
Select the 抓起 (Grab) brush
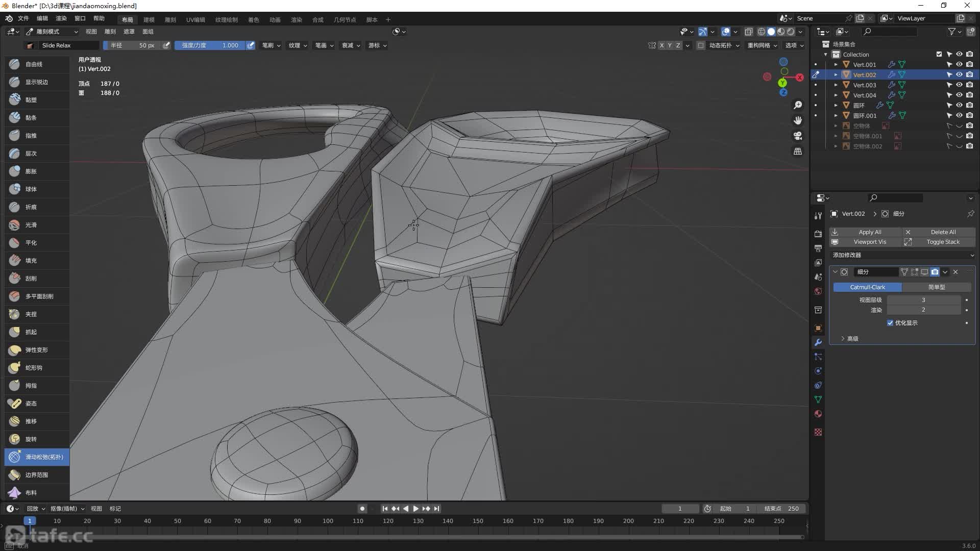37,332
